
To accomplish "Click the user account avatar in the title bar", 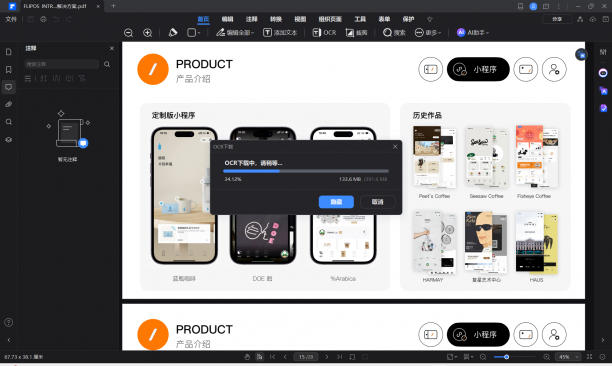I will pos(533,6).
